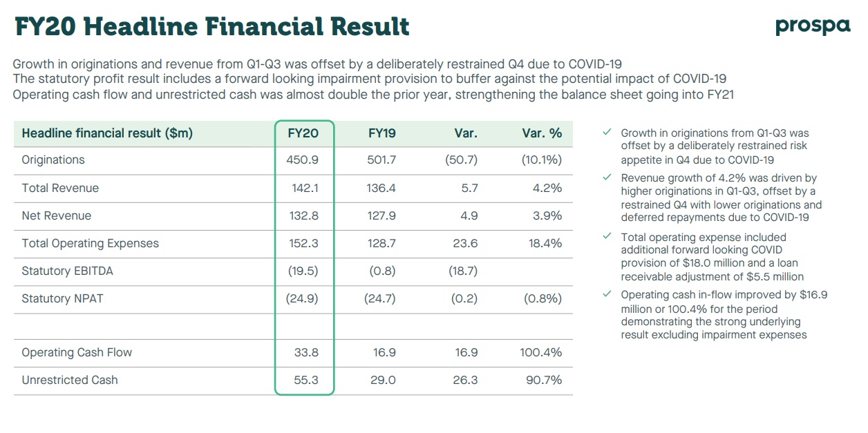Select the FY20 column header
Image resolution: width=868 pixels, height=433 pixels.
[303, 133]
